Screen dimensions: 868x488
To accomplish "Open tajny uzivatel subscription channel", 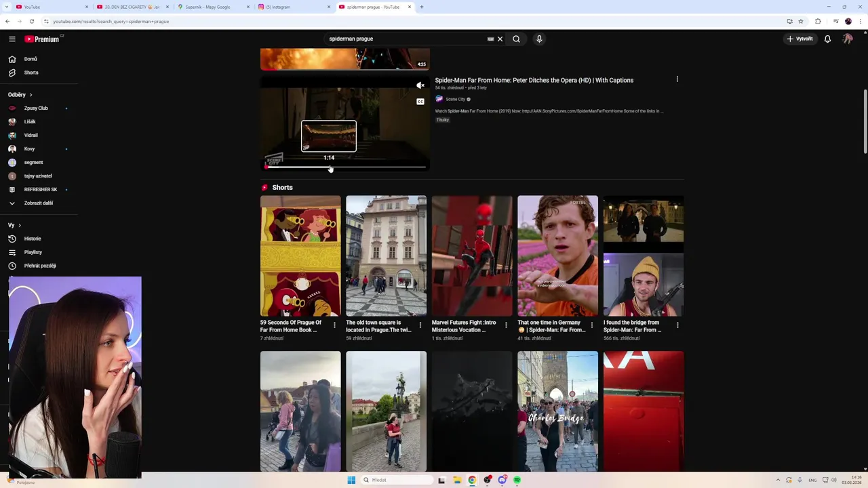I will (x=39, y=176).
